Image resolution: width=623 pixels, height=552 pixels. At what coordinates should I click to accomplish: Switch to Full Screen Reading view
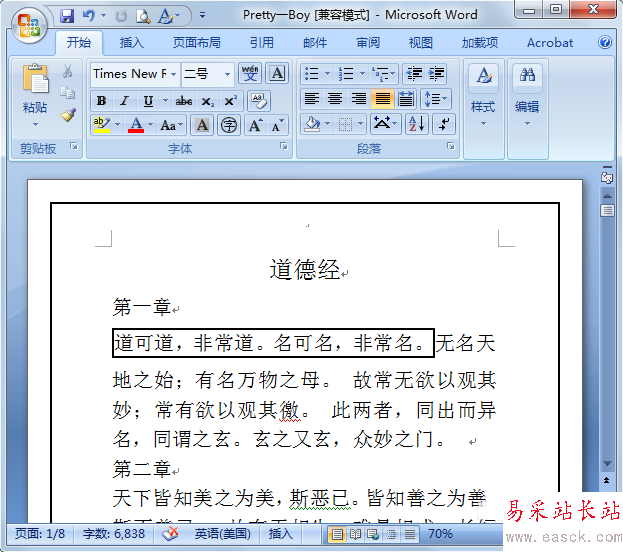[x=355, y=535]
